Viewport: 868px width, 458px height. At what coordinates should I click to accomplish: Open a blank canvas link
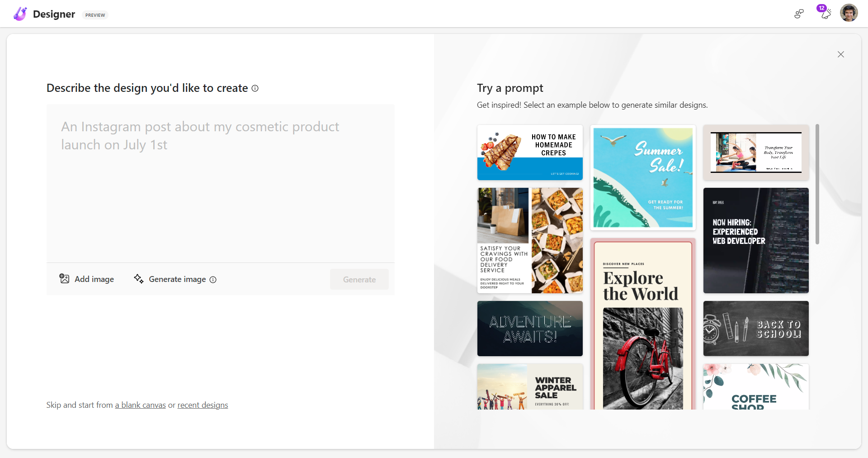point(140,405)
